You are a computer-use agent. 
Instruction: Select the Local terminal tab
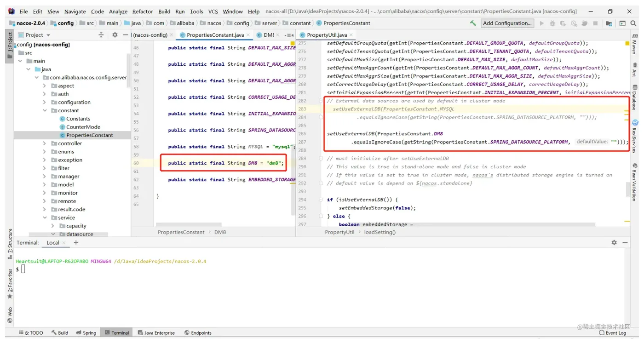[53, 243]
